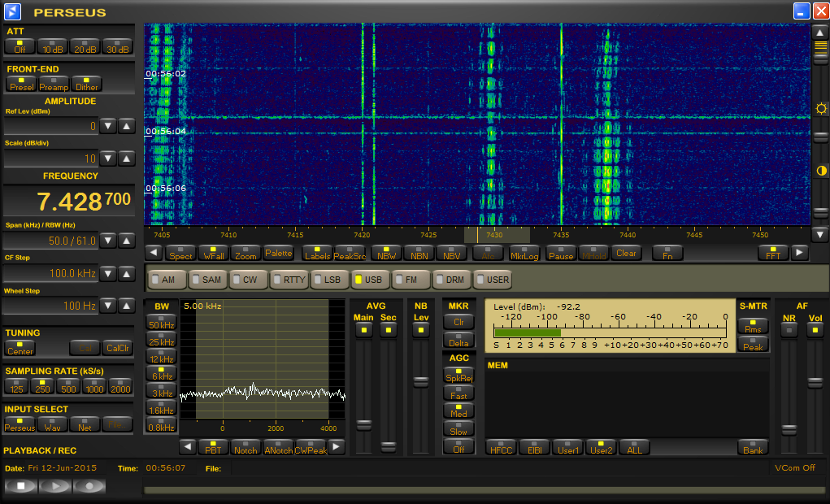Click the NB Lev slider handle
Screen dimensions: 830x504
[421, 382]
